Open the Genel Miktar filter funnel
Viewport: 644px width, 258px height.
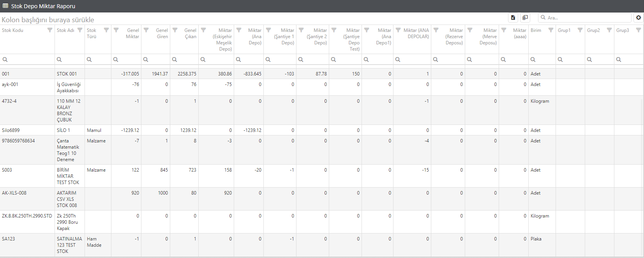point(116,30)
